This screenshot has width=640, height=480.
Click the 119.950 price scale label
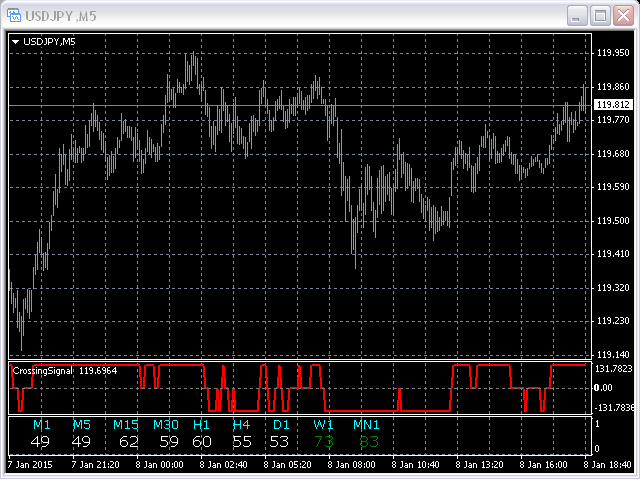pos(613,53)
